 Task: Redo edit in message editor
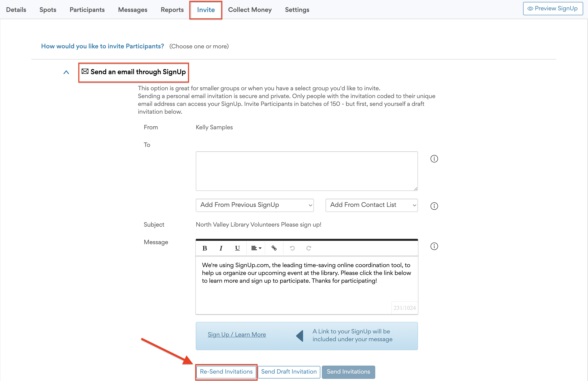(x=309, y=248)
